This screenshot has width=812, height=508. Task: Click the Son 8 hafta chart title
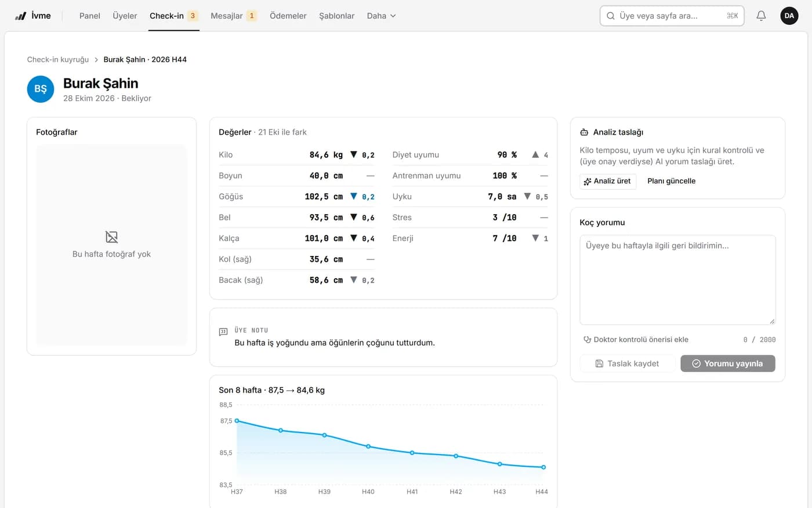click(271, 390)
